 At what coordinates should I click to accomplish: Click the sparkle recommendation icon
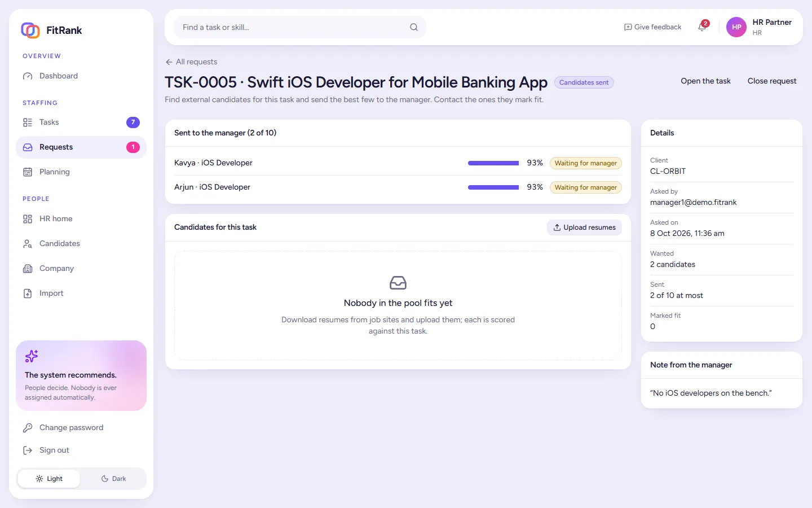[32, 356]
